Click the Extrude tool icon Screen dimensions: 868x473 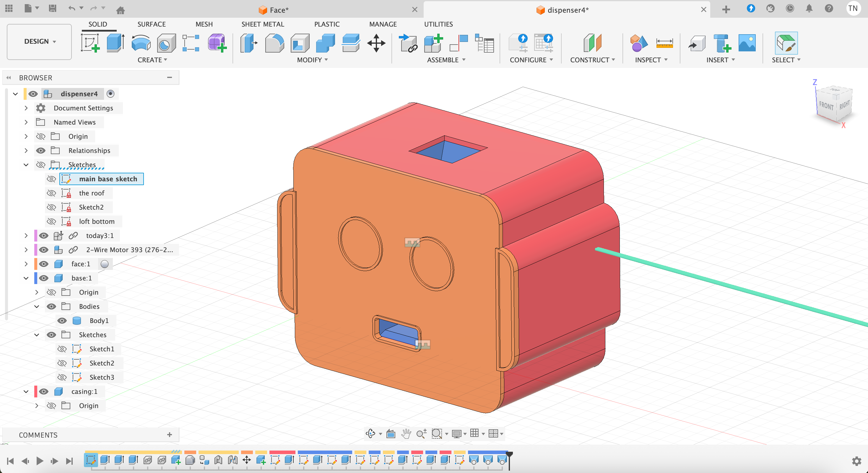tap(115, 43)
